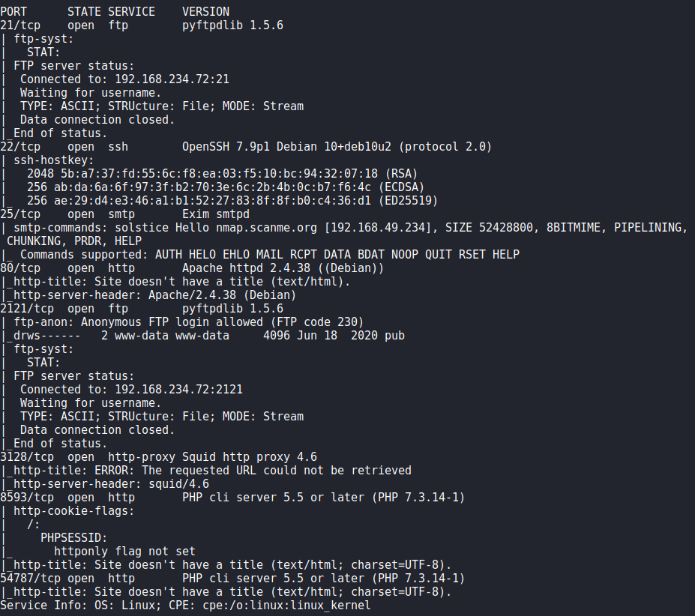Click the RSA hostkey fingerprint line
Viewport: 695px width, 616px height.
pyautogui.click(x=222, y=174)
